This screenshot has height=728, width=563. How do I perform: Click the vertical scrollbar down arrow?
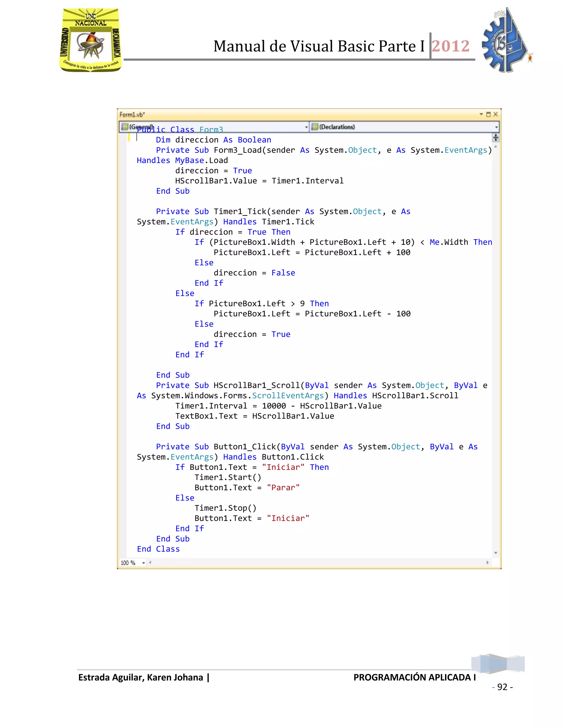496,553
